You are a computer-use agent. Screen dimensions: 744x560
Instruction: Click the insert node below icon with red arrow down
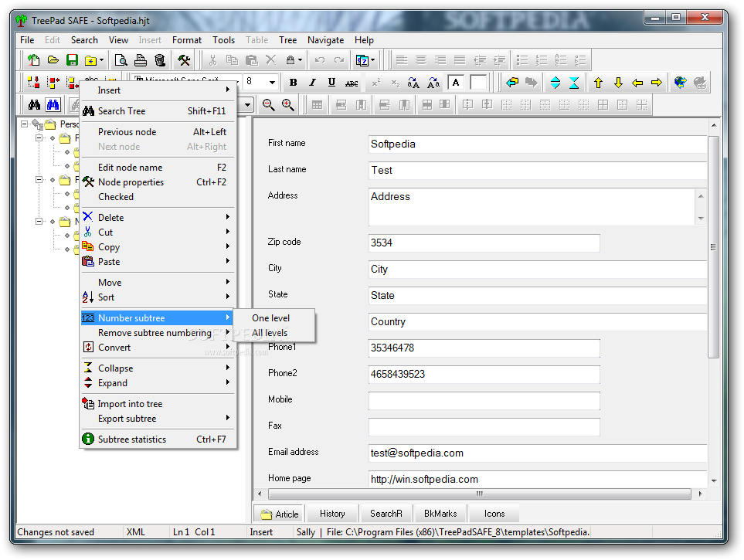pos(34,83)
